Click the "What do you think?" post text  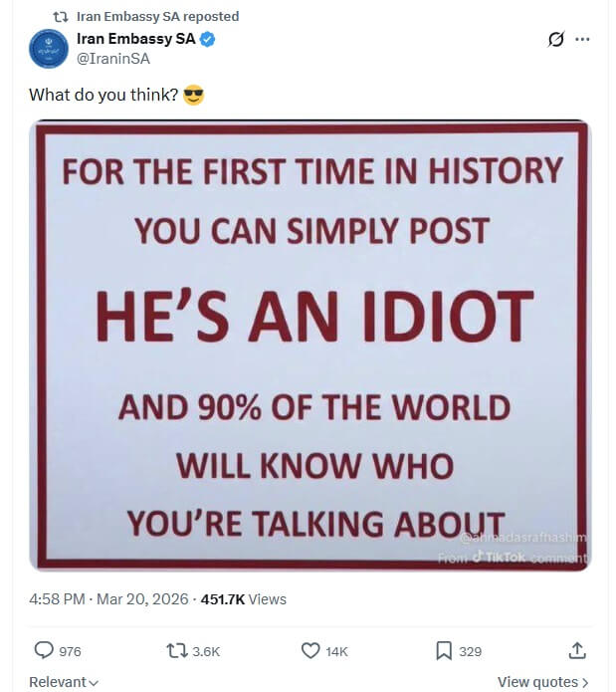pyautogui.click(x=103, y=96)
